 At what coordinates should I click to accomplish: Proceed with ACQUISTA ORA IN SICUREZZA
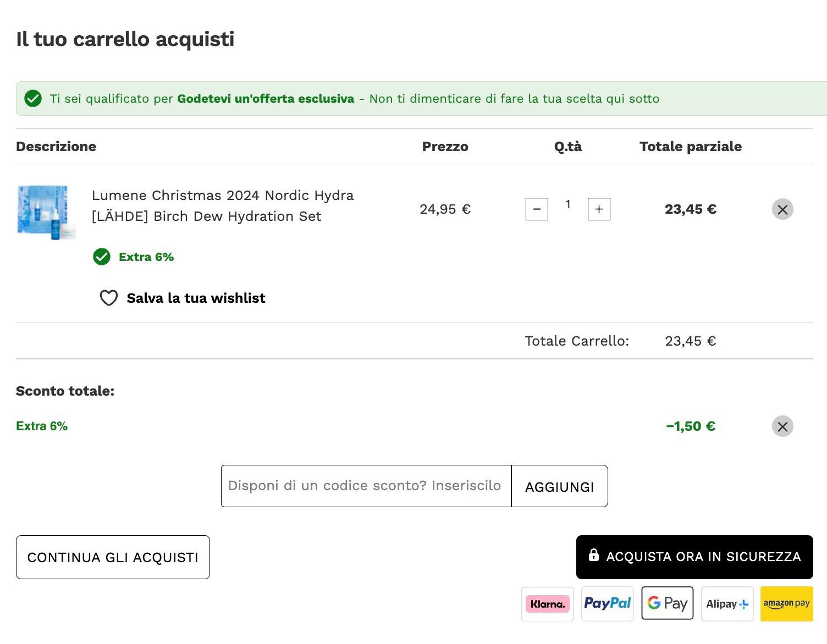(x=694, y=557)
